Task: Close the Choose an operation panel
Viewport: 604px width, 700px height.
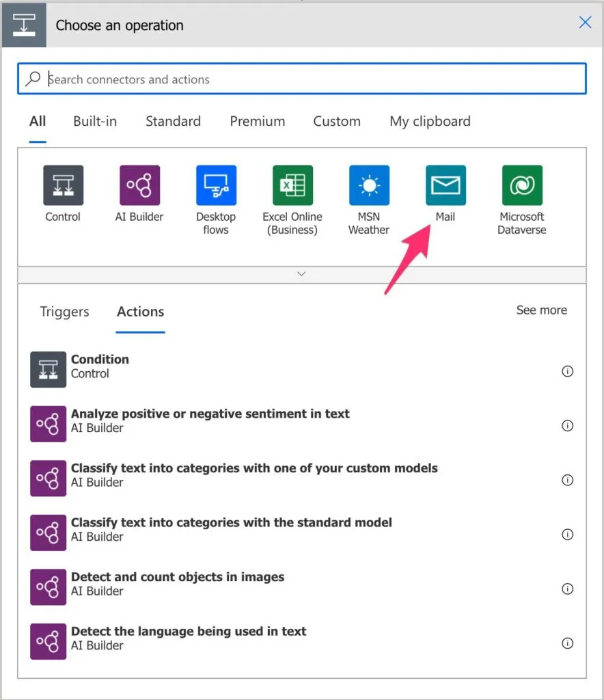Action: [585, 23]
